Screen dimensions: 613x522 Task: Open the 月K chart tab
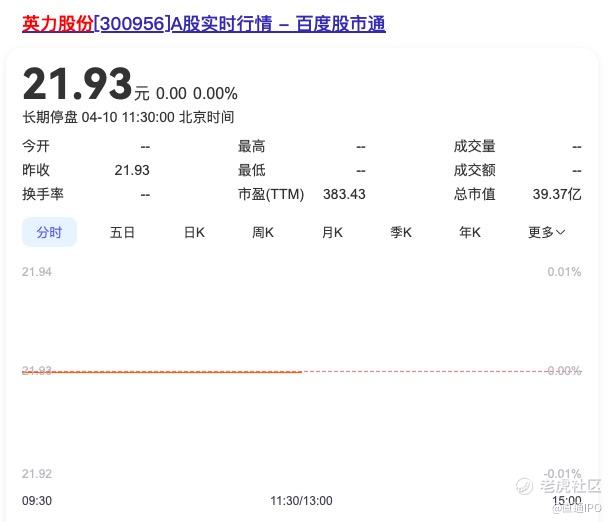[332, 233]
